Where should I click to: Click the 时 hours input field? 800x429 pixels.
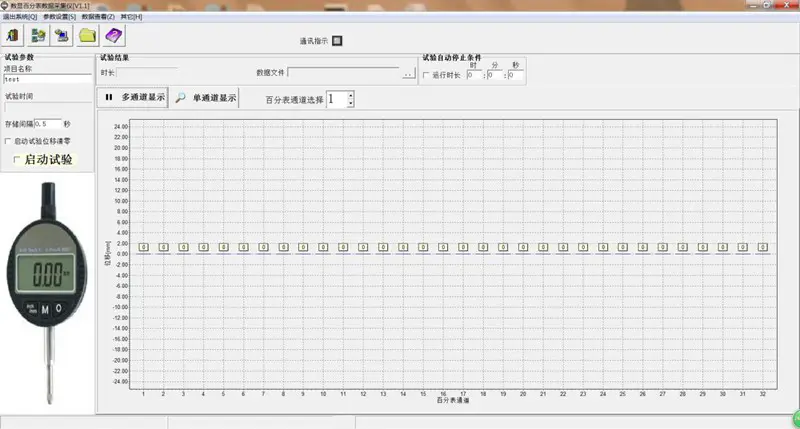[x=473, y=75]
